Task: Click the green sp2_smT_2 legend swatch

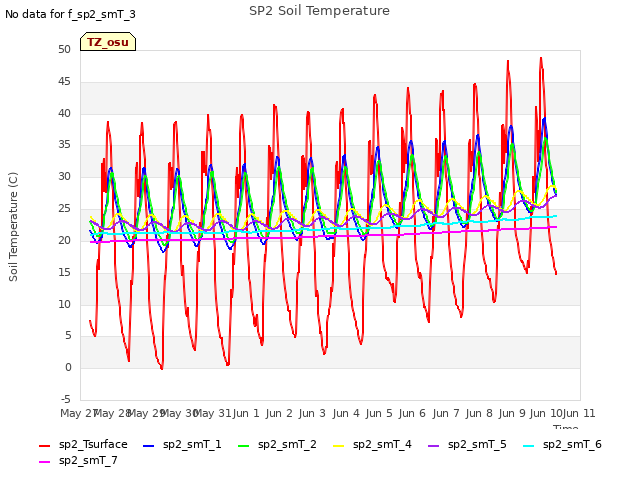Action: 243,446
